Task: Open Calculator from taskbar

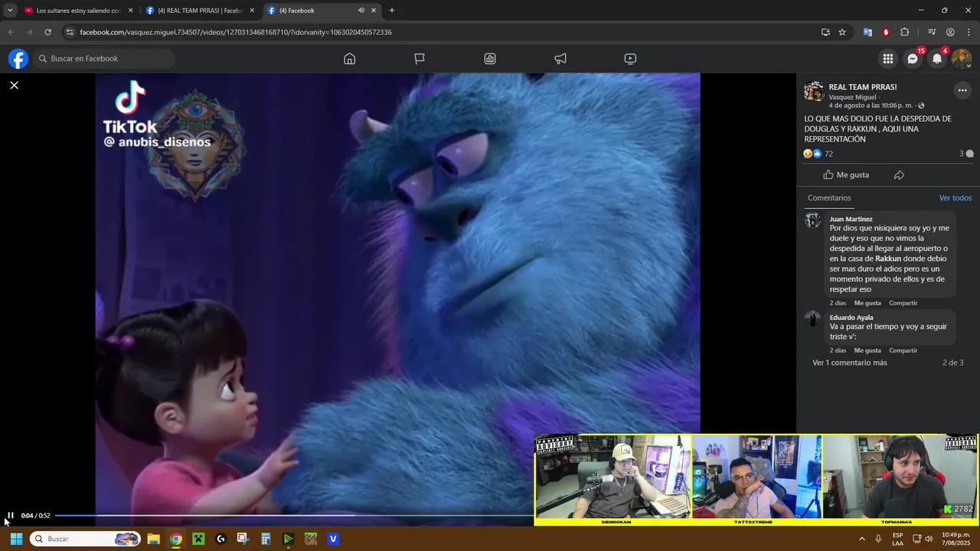Action: [266, 539]
